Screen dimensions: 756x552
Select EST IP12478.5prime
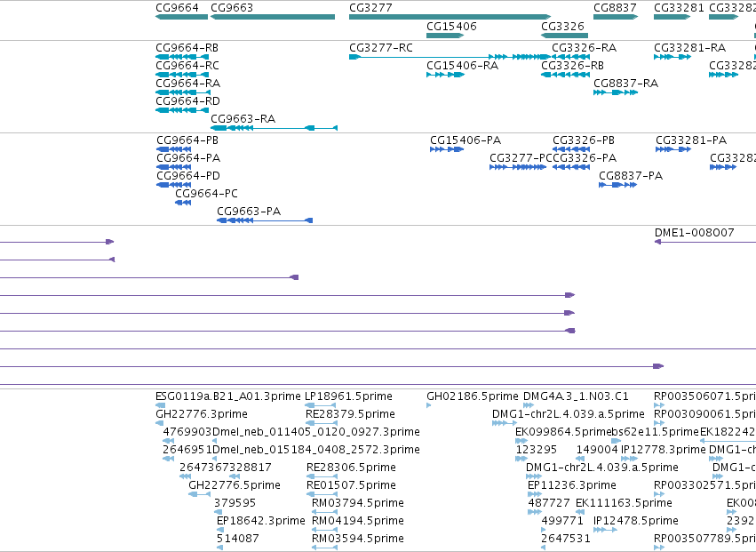click(636, 522)
